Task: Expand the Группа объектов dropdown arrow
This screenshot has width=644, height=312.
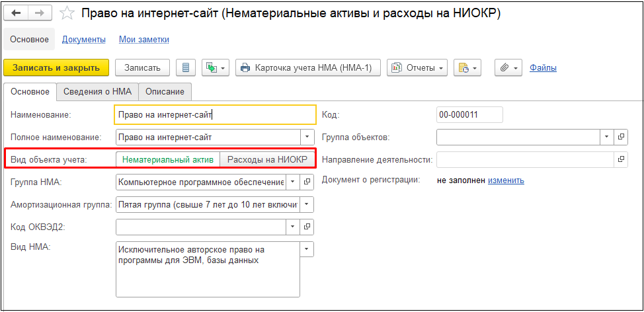Action: click(606, 137)
